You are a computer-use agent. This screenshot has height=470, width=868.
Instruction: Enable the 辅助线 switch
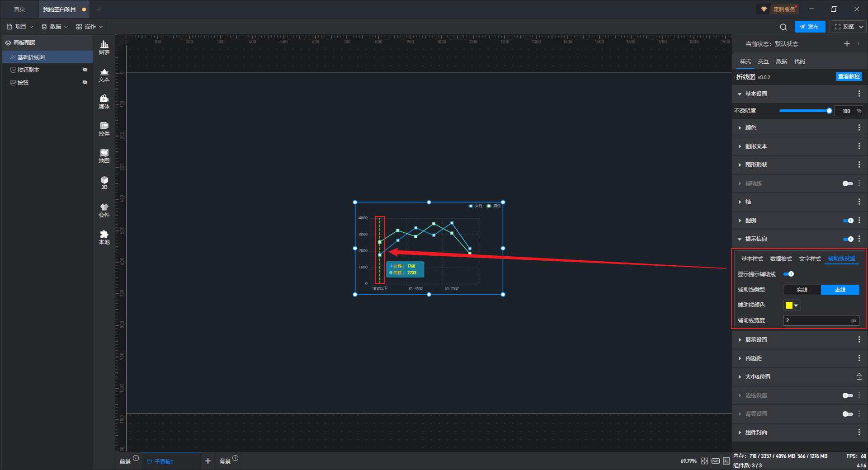tap(848, 183)
